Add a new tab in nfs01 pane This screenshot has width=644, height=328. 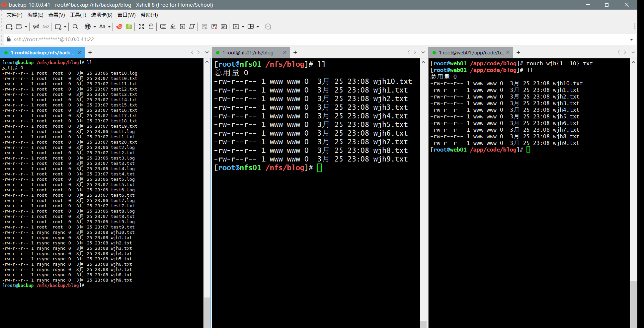point(295,52)
